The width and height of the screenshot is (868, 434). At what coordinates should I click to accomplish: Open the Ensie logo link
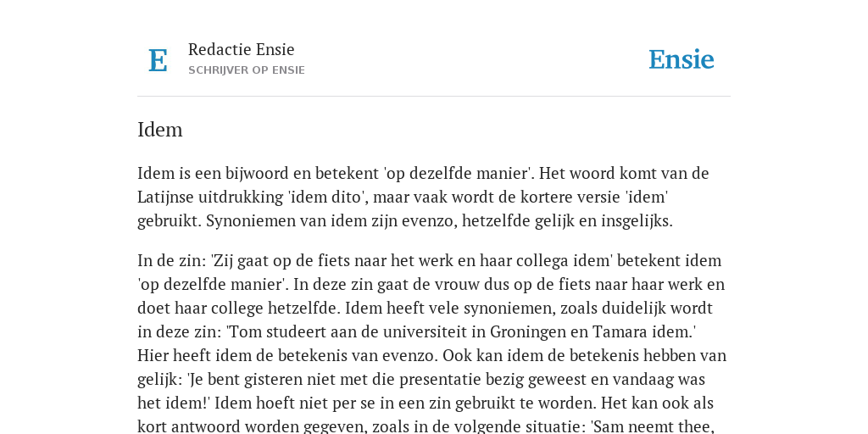tap(681, 60)
